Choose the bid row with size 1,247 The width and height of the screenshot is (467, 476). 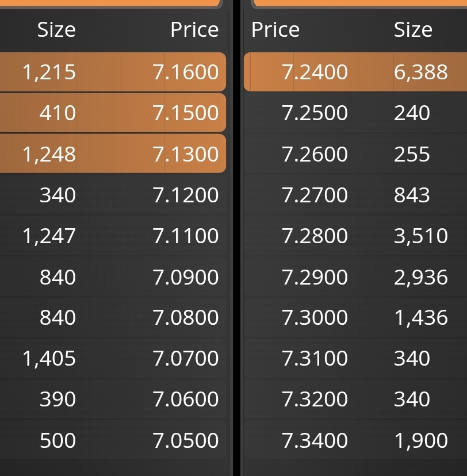pos(113,236)
